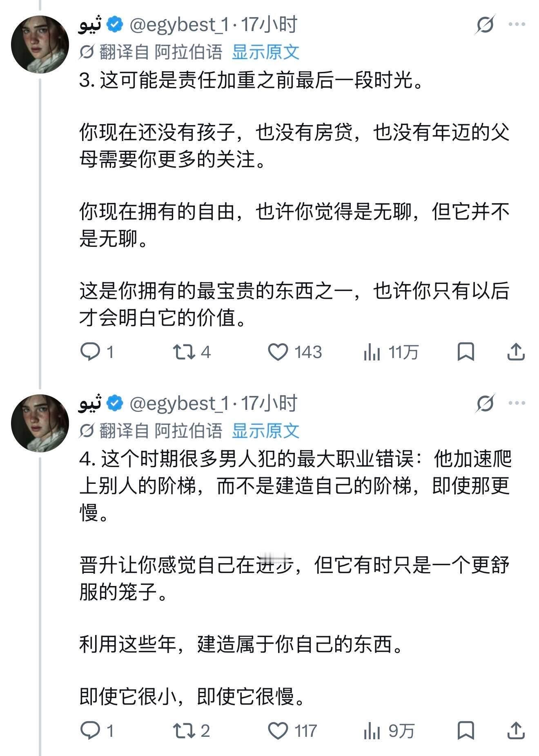Open Grok icon on second tweet
Screen dimensions: 539x756
[485, 404]
